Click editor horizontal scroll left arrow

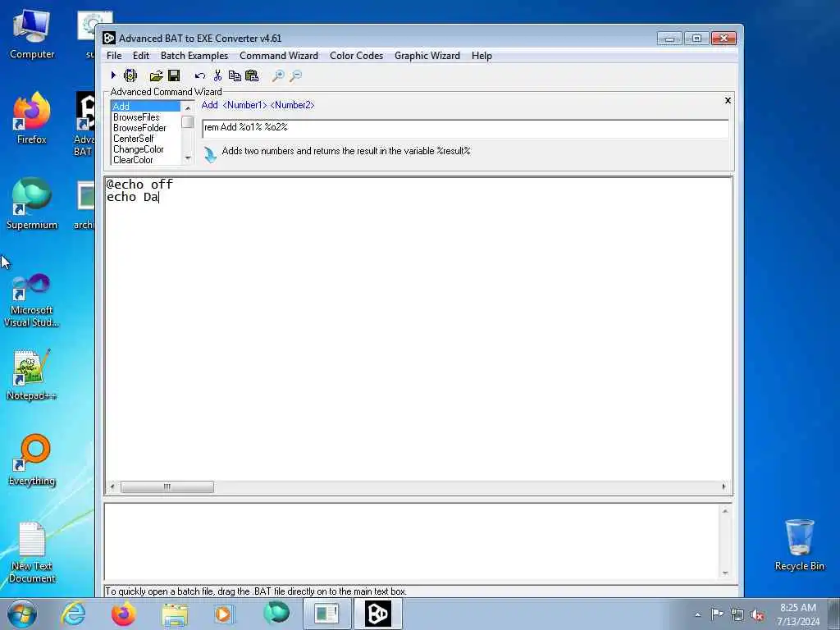(112, 487)
